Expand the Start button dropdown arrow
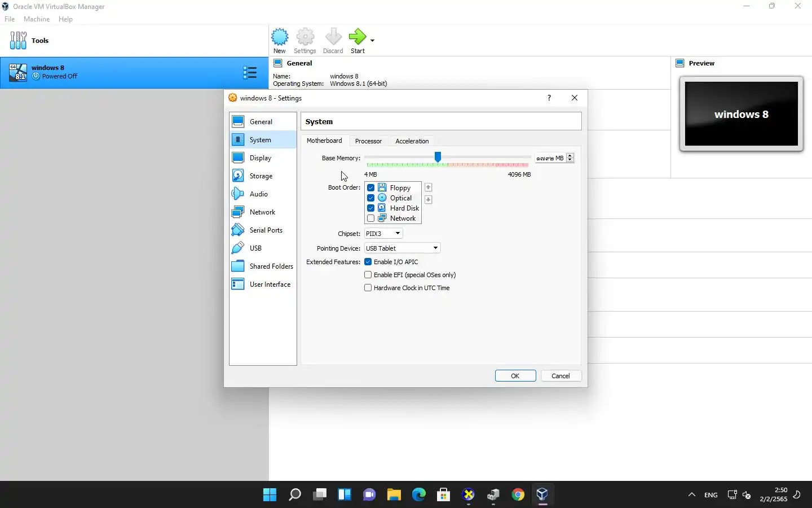 click(x=372, y=40)
